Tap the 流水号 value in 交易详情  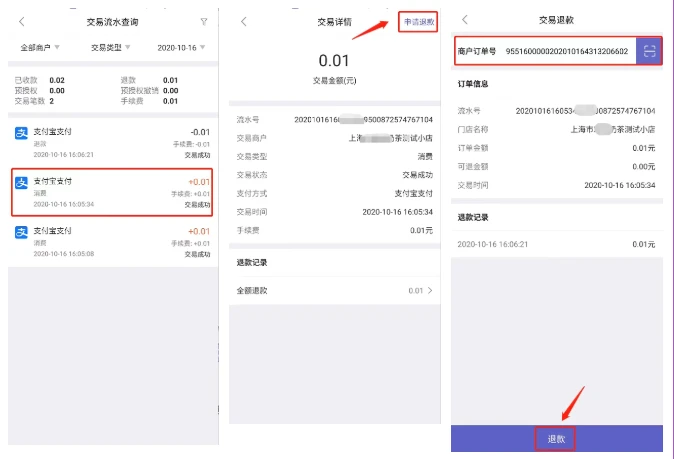point(364,119)
